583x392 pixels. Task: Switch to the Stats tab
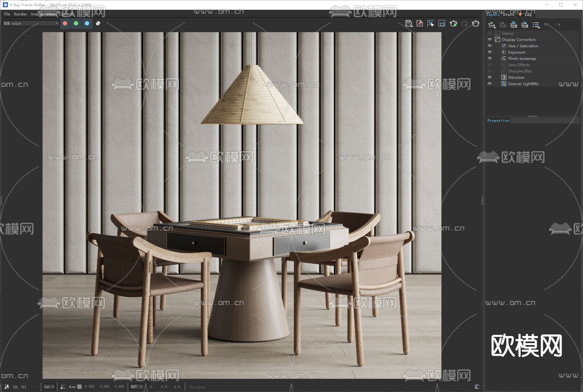509,15
